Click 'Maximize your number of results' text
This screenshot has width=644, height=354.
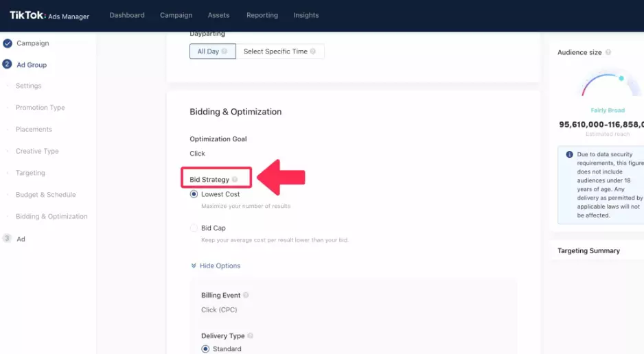(x=246, y=206)
